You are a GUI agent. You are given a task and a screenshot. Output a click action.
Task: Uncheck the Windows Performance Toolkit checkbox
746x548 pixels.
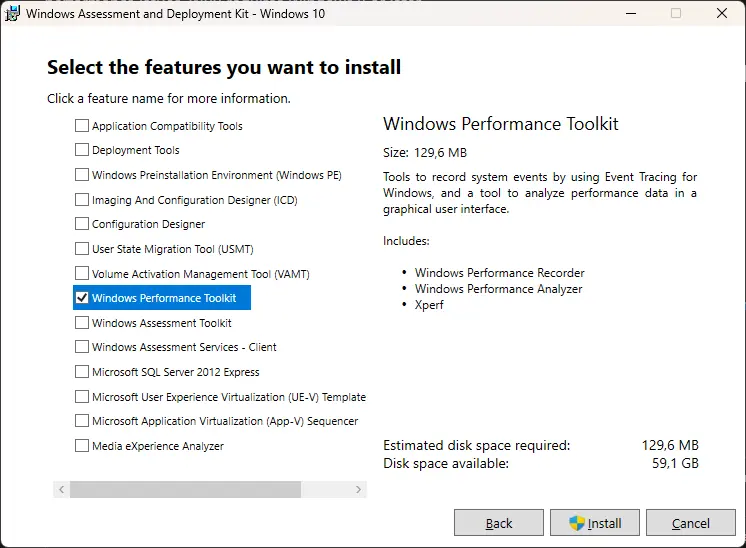(x=82, y=298)
